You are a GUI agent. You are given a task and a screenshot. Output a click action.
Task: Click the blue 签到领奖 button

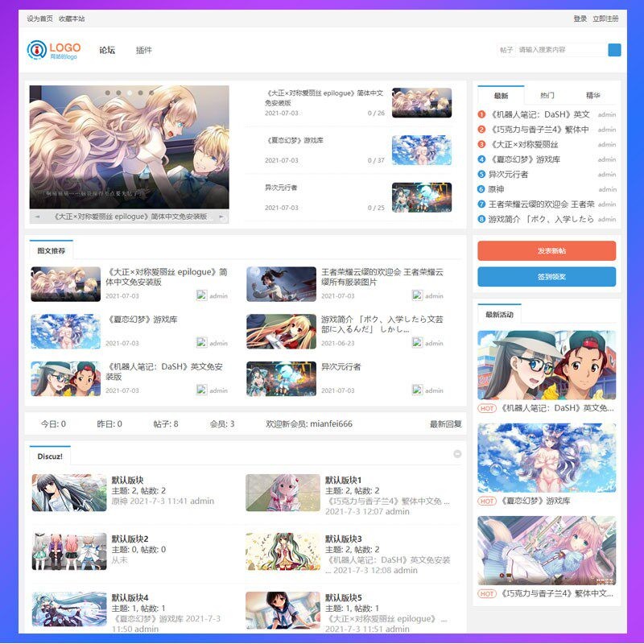[x=547, y=277]
